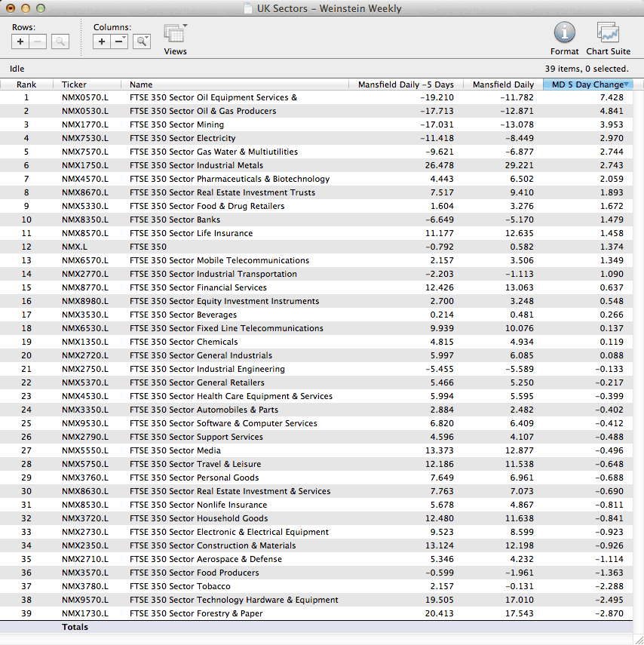Screen dimensions: 644x645
Task: Open the Columns search magnifier dropdown
Action: (141, 41)
